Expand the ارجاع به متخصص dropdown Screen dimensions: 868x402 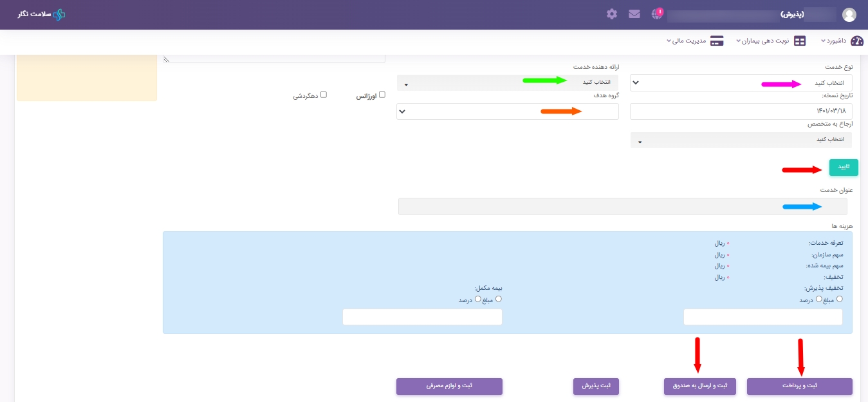(741, 140)
